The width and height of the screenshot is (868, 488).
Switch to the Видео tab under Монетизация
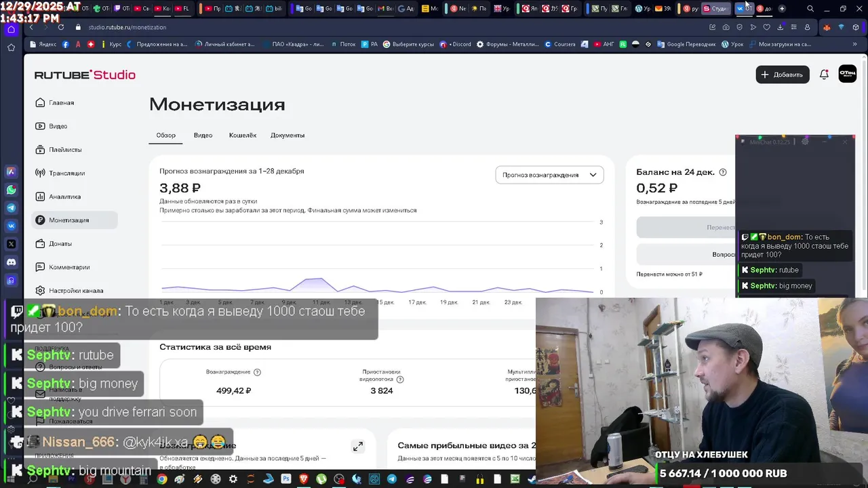203,136
